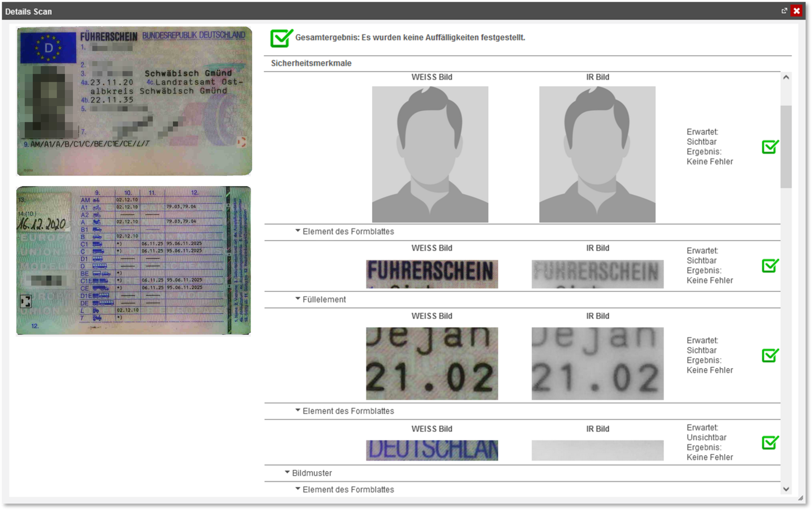Click the dialog resize grip in the corner
812x510 pixels.
[x=800, y=498]
